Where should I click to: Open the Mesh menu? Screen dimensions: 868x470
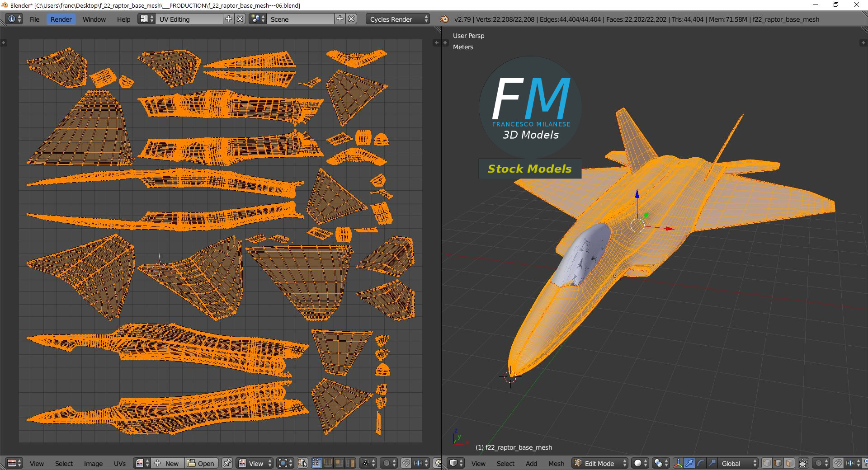(x=556, y=463)
